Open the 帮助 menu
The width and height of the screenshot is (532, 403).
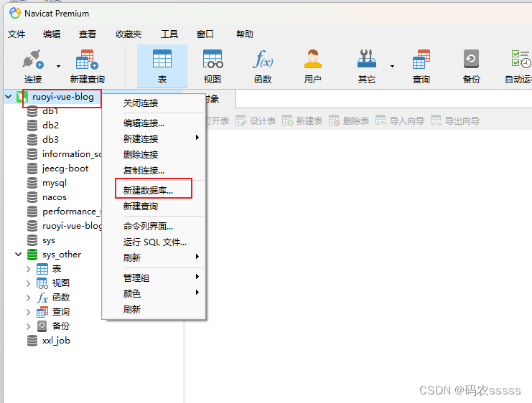pos(245,34)
